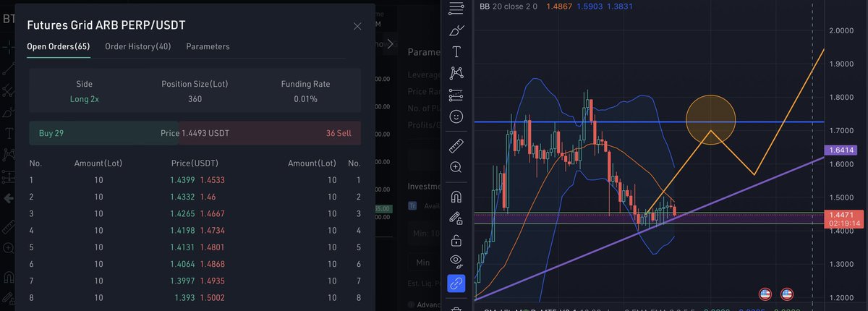Viewport: 868px width, 311px height.
Task: Select the forecast position tool in chart toolbar
Action: tap(456, 95)
